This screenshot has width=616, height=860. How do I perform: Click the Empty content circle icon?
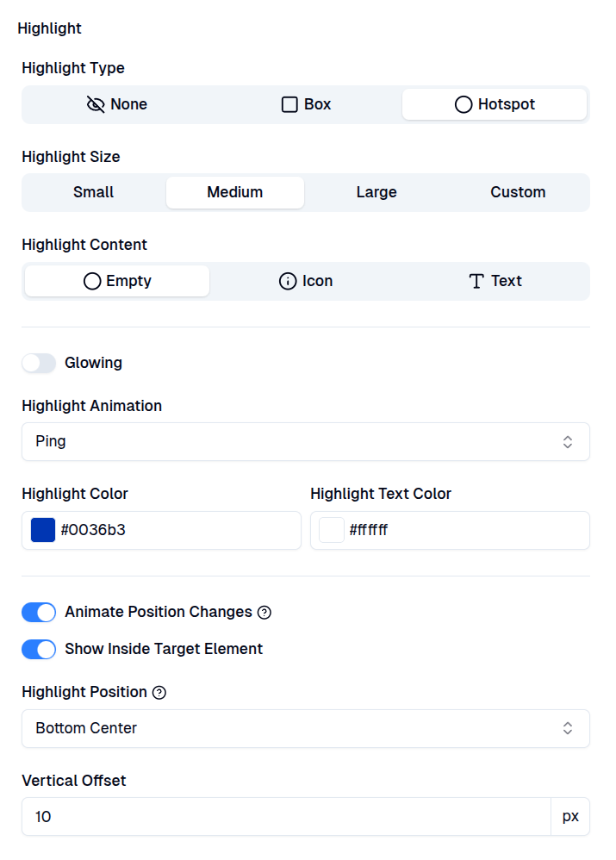(x=92, y=280)
